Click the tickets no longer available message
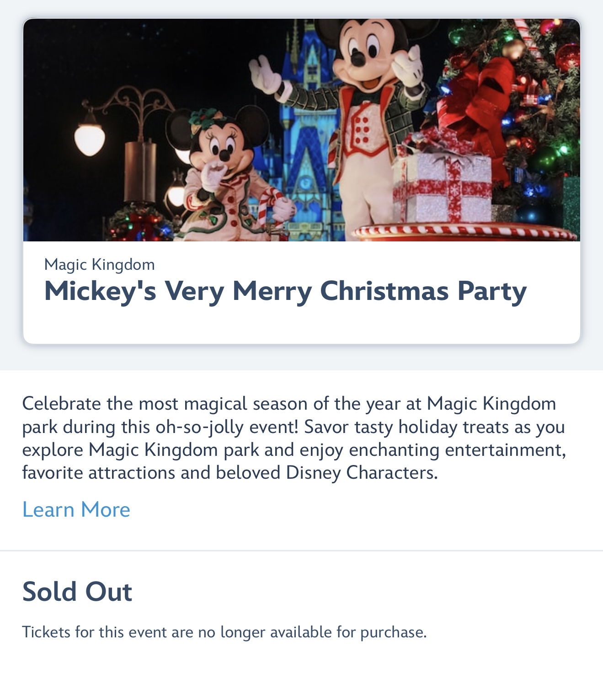 click(224, 632)
